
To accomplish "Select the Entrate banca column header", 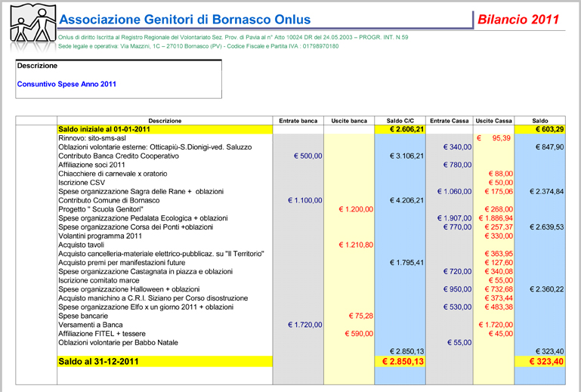I will pos(298,121).
